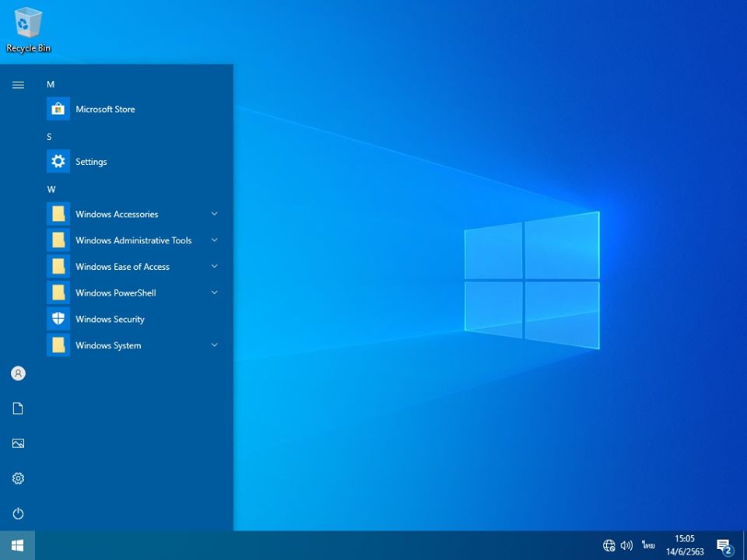
Task: Click the Windows Ease of Access folder icon
Action: 58,266
